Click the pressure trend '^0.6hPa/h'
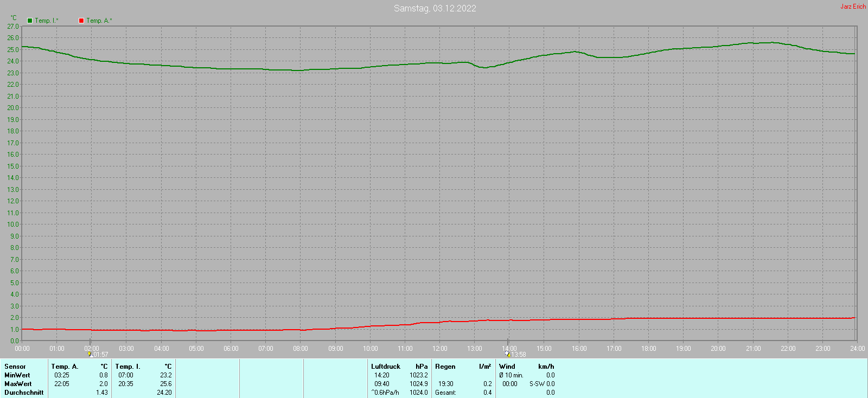 point(385,393)
